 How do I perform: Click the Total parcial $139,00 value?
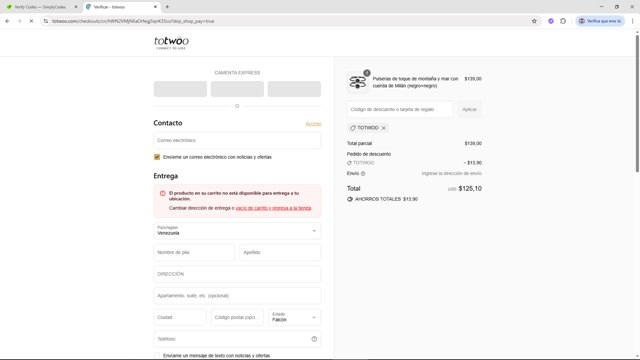473,144
